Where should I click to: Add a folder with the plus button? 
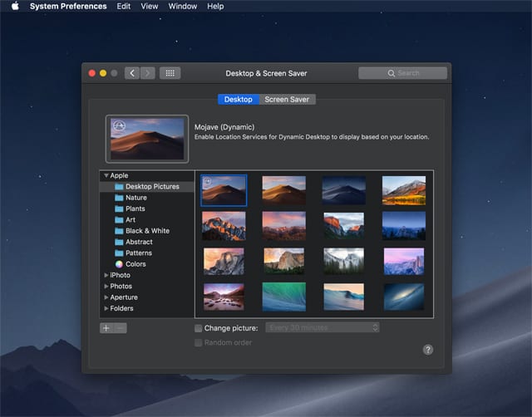pyautogui.click(x=106, y=328)
